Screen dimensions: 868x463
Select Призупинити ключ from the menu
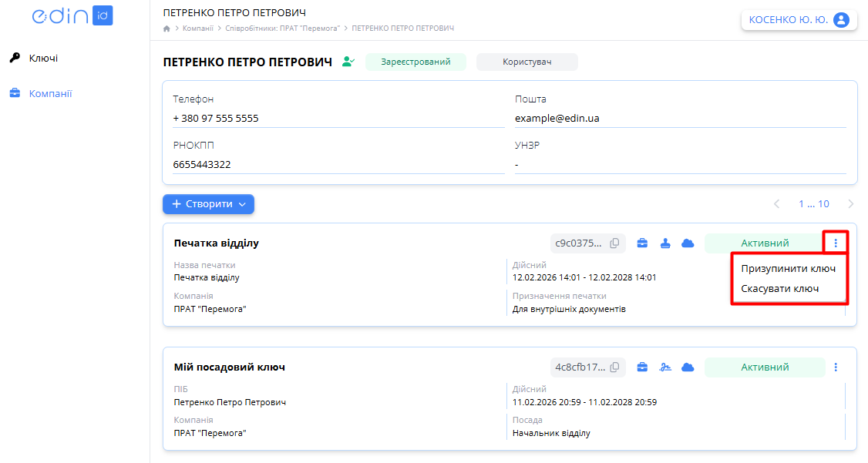pos(788,269)
